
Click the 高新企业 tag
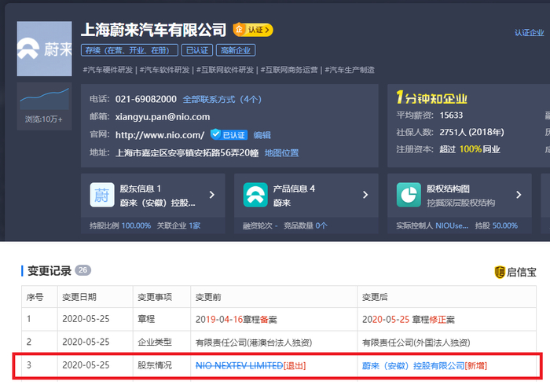pyautogui.click(x=236, y=50)
